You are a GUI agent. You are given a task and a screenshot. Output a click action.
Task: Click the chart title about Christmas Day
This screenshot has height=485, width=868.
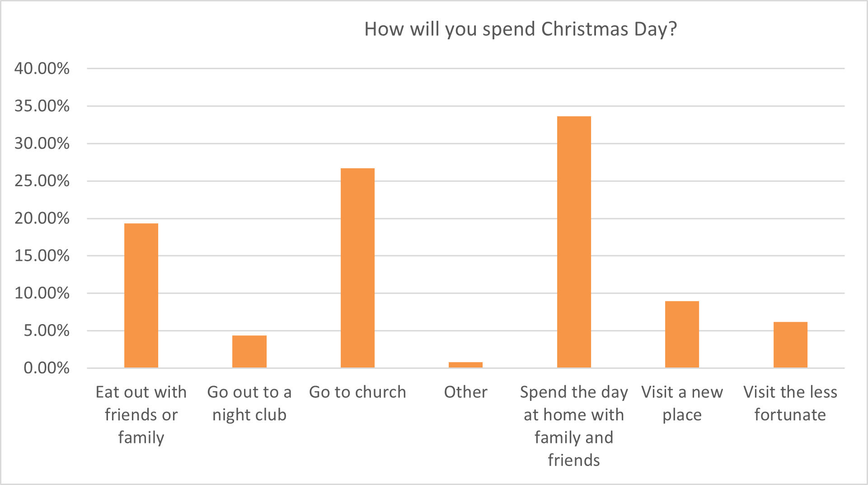[521, 29]
